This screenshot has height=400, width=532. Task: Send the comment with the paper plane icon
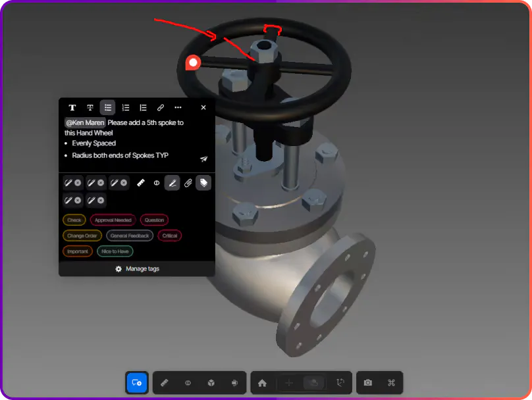[x=203, y=159]
